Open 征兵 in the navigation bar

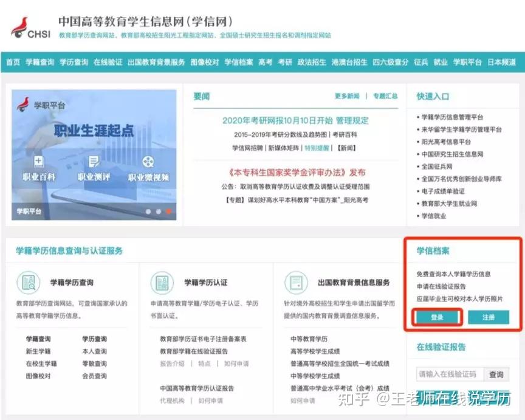[x=421, y=62]
